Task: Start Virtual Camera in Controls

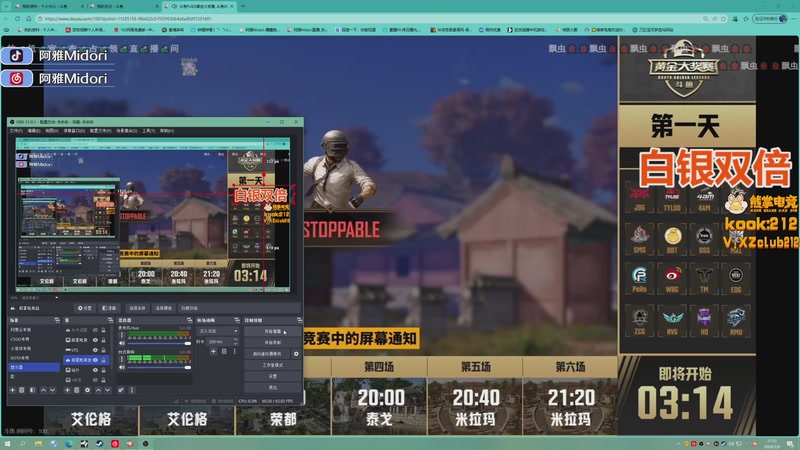Action: [267, 354]
